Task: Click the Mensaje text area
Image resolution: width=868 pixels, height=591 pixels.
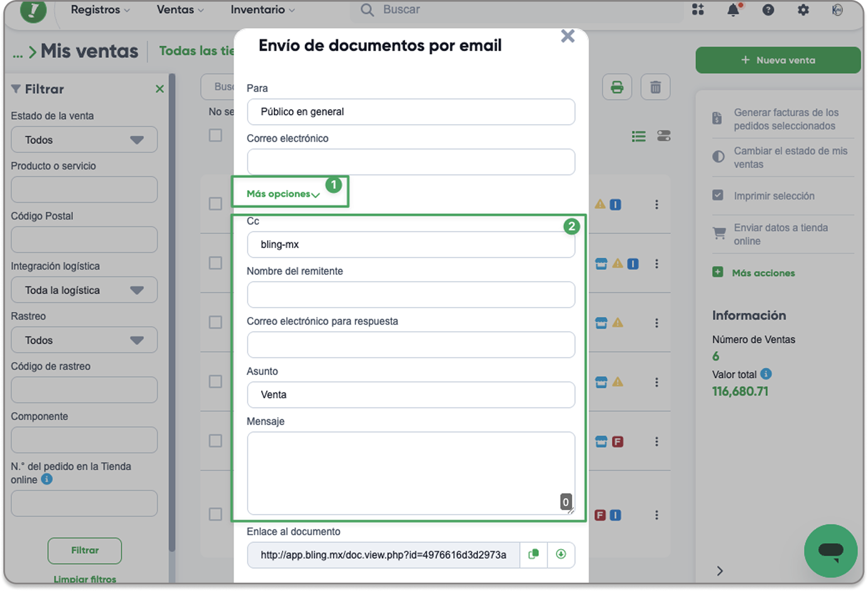Action: coord(411,473)
